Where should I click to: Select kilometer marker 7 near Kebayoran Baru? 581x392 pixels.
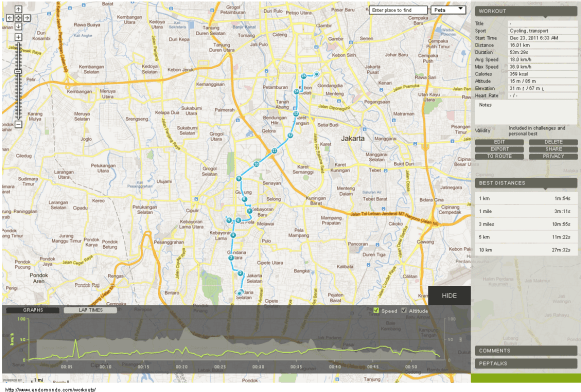[x=249, y=211]
